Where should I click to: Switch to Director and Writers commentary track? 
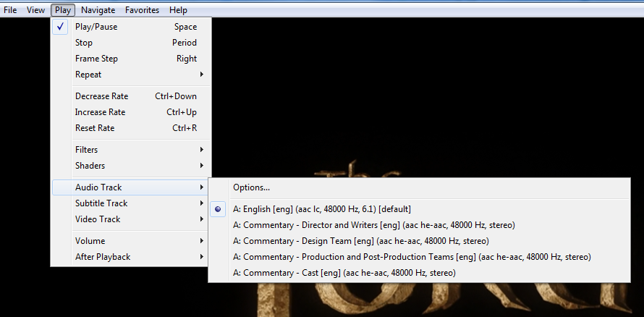(420, 225)
